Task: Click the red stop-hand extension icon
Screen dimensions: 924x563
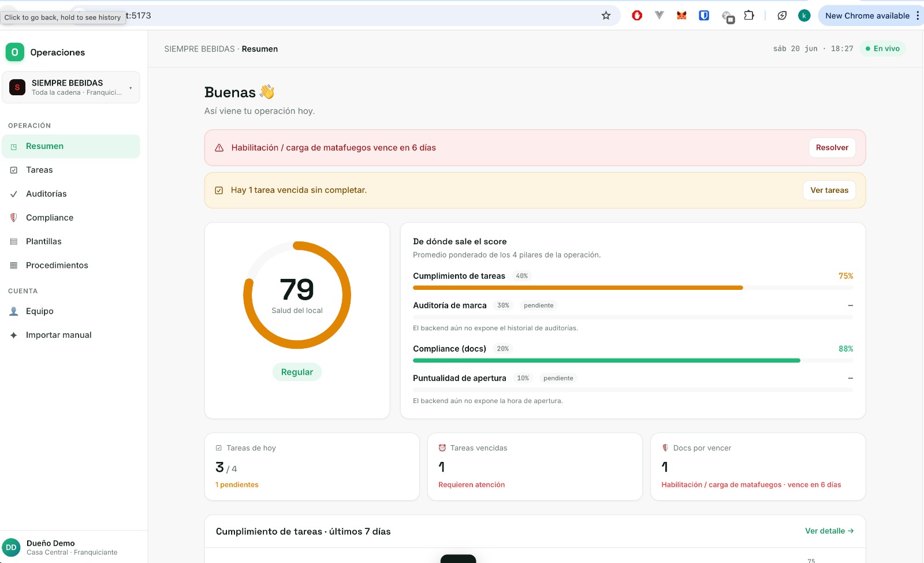Action: point(637,16)
